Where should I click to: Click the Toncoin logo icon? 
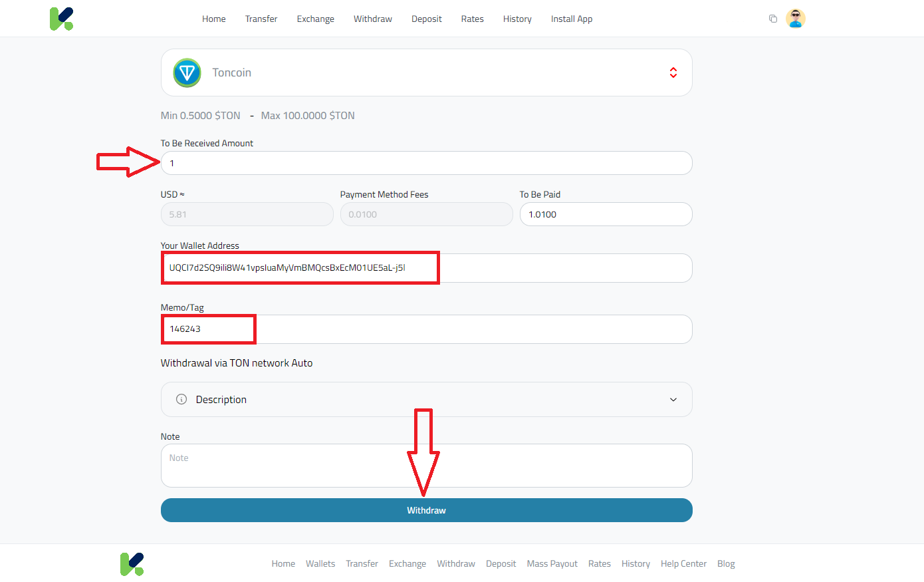(x=187, y=73)
